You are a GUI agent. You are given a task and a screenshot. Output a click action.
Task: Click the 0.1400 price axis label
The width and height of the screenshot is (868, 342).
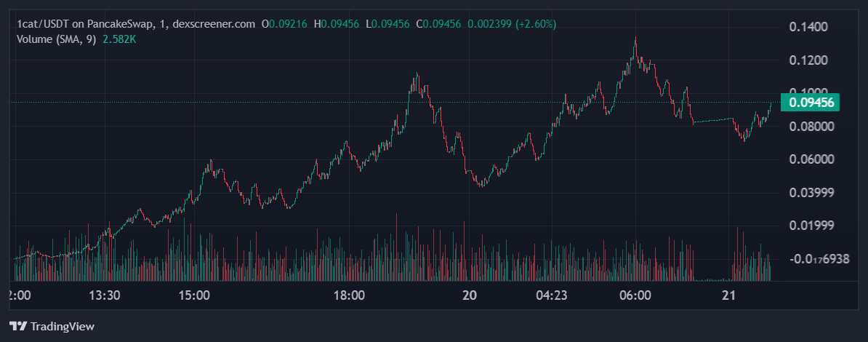(808, 27)
